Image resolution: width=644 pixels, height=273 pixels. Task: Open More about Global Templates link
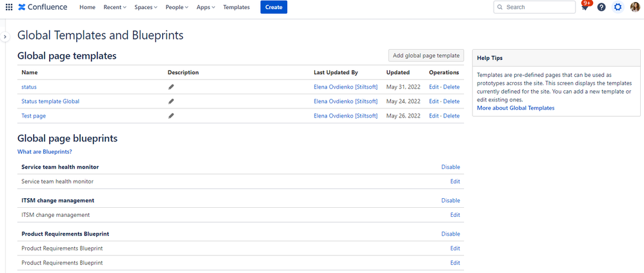click(516, 108)
